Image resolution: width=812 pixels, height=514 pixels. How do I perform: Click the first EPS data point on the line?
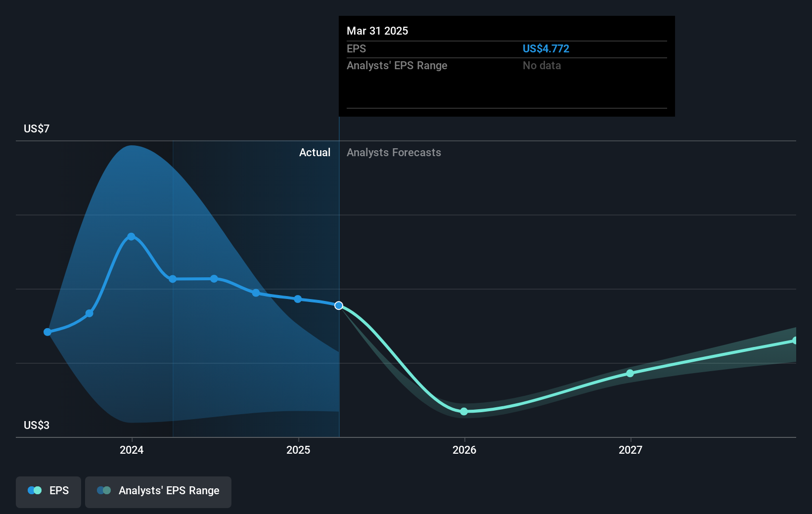47,332
